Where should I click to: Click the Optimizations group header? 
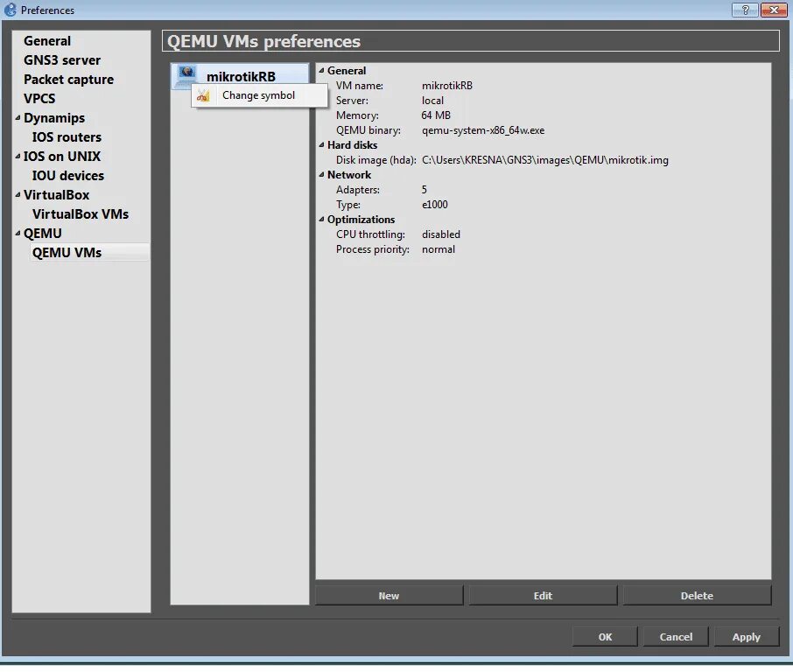coord(361,220)
